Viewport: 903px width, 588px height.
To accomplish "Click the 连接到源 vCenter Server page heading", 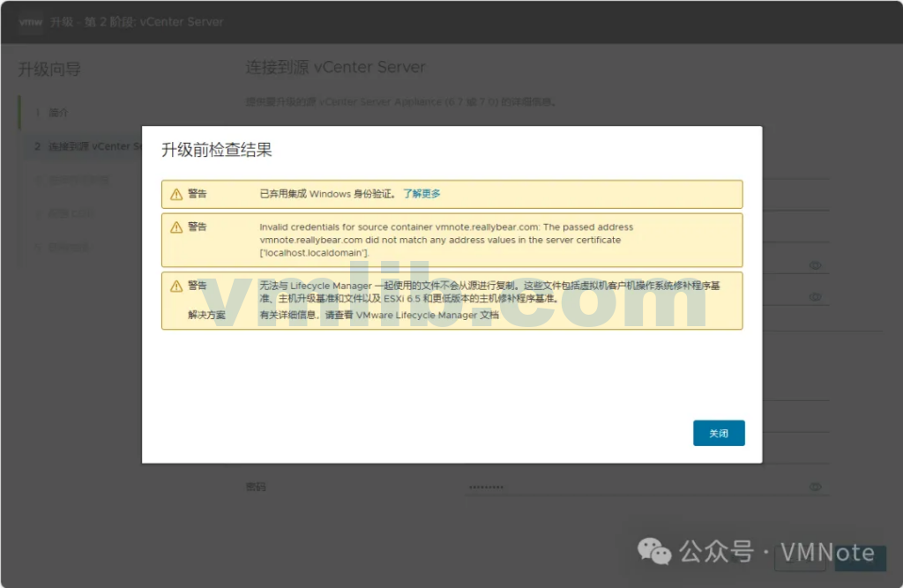I will (336, 67).
